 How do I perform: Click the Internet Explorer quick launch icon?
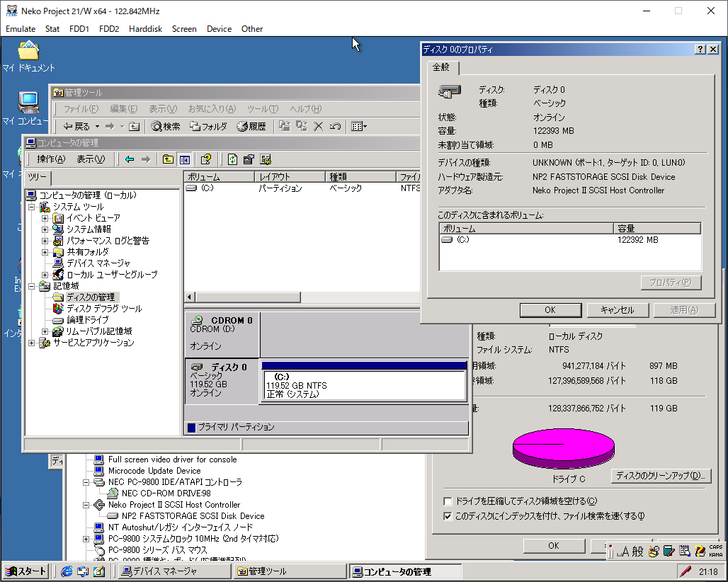pyautogui.click(x=67, y=571)
